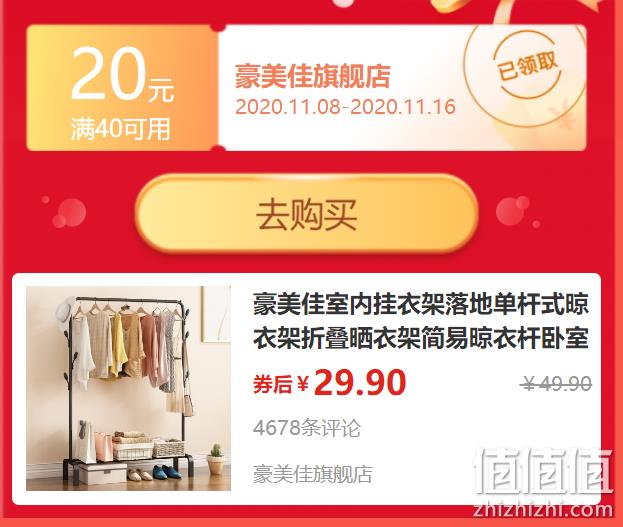Open the zhizhizhi.com watermark link

pos(543,510)
